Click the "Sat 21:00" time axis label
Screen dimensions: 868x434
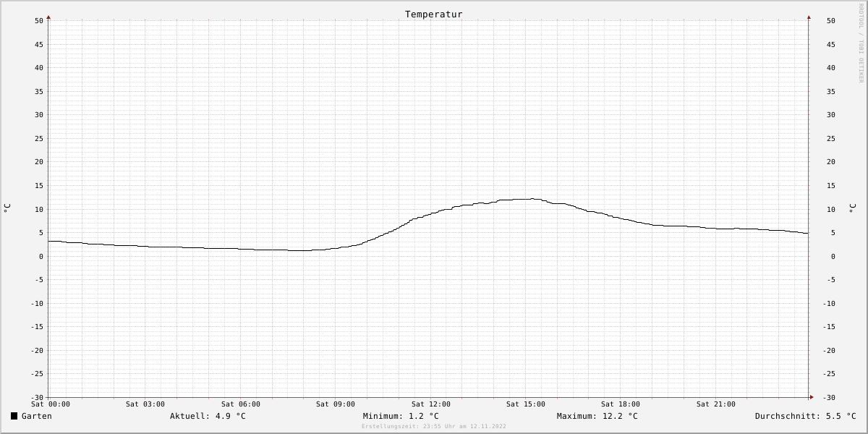pyautogui.click(x=716, y=404)
